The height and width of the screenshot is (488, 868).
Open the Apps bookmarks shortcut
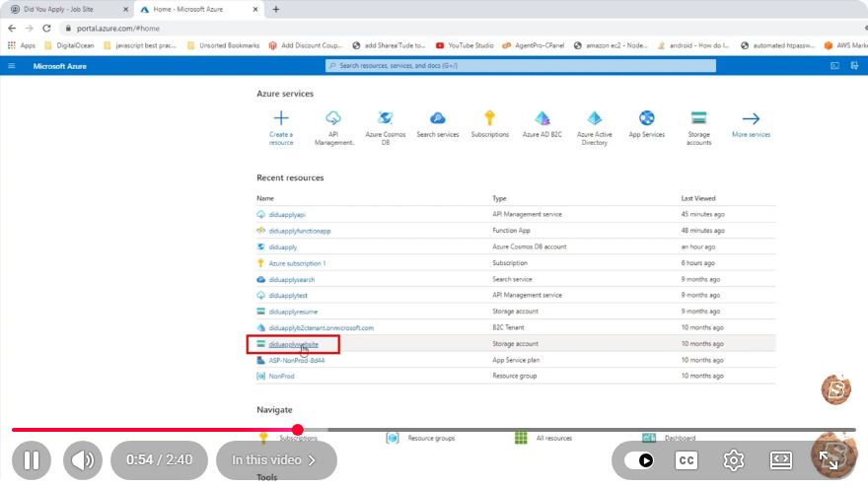(x=22, y=45)
